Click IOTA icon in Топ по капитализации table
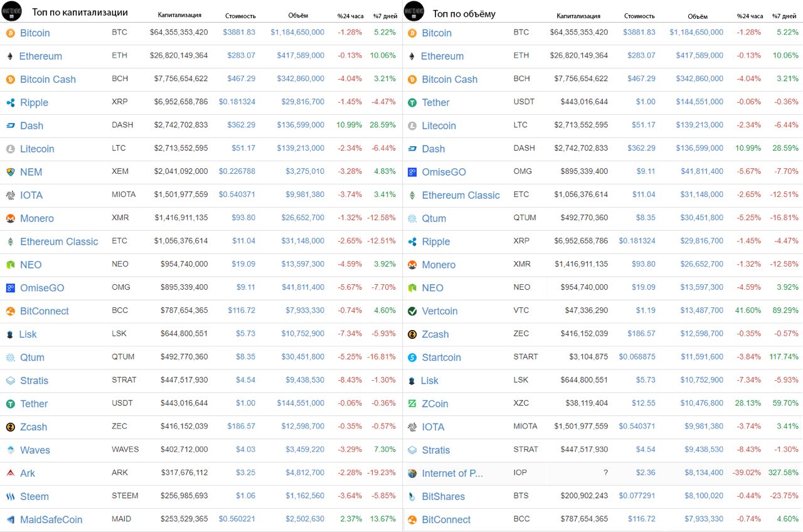The height and width of the screenshot is (532, 803). (x=10, y=195)
